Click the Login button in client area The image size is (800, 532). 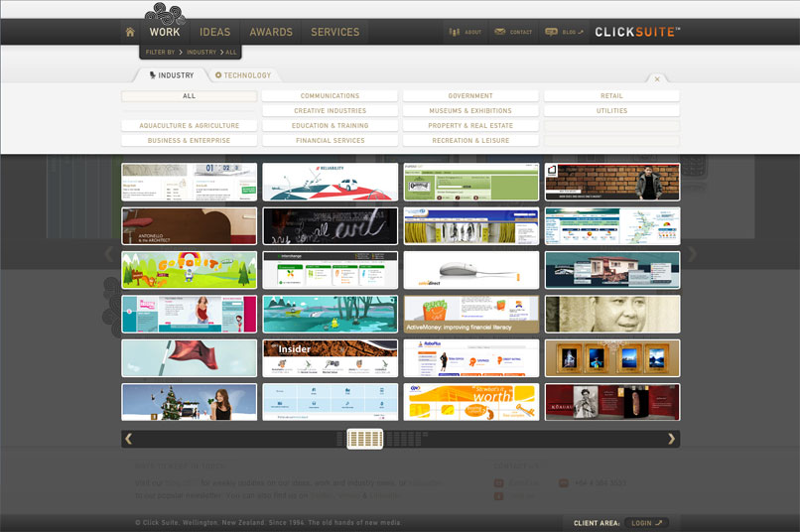[646, 523]
